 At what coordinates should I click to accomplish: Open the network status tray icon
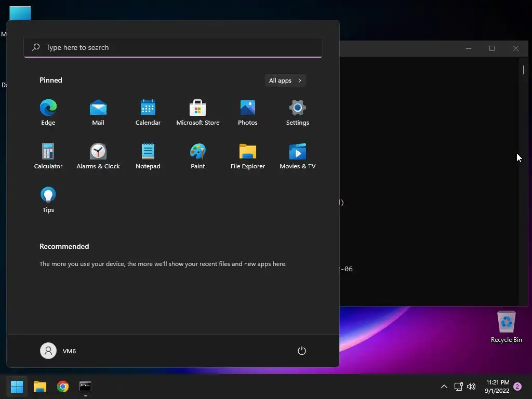459,387
